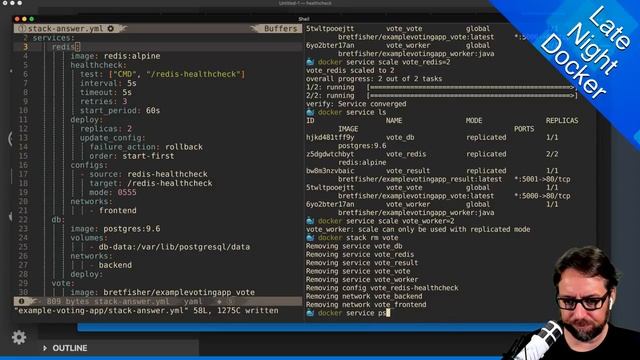
Task: Click the MODE column header in terminal
Action: pyautogui.click(x=474, y=120)
